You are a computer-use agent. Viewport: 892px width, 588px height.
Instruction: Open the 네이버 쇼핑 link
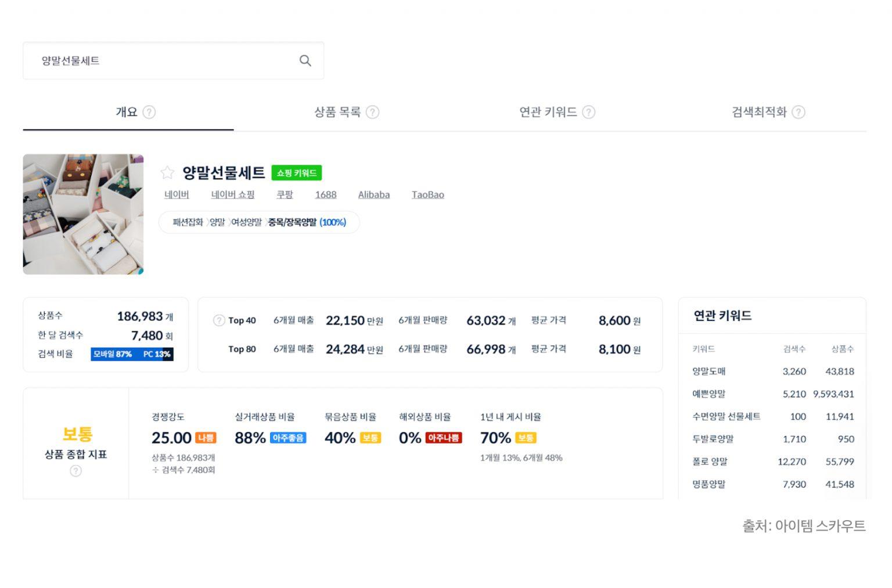pos(232,195)
